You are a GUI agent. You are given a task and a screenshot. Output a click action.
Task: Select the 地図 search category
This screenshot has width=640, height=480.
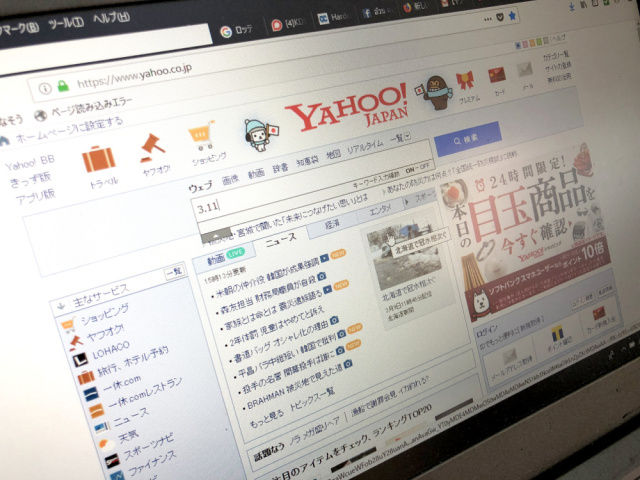pos(333,155)
